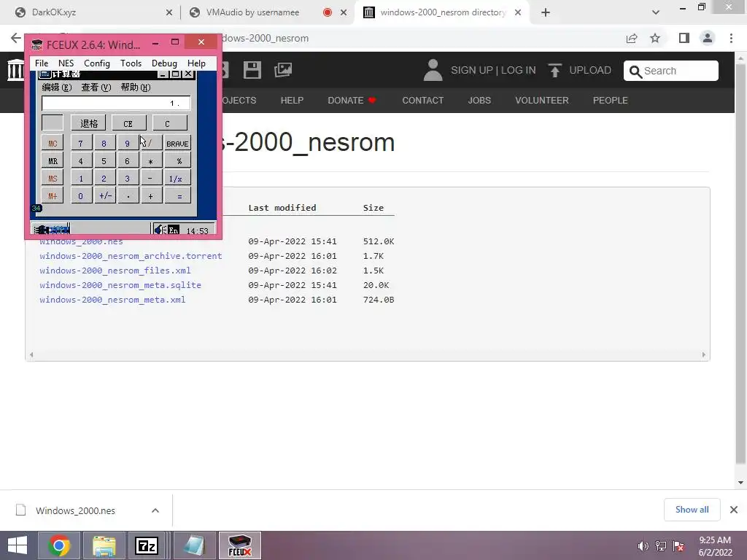
Task: Open the Tools menu in FCEUX
Action: [x=131, y=63]
